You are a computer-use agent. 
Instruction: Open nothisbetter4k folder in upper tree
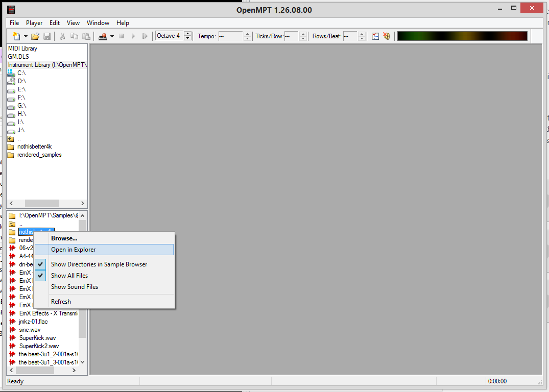coord(34,146)
